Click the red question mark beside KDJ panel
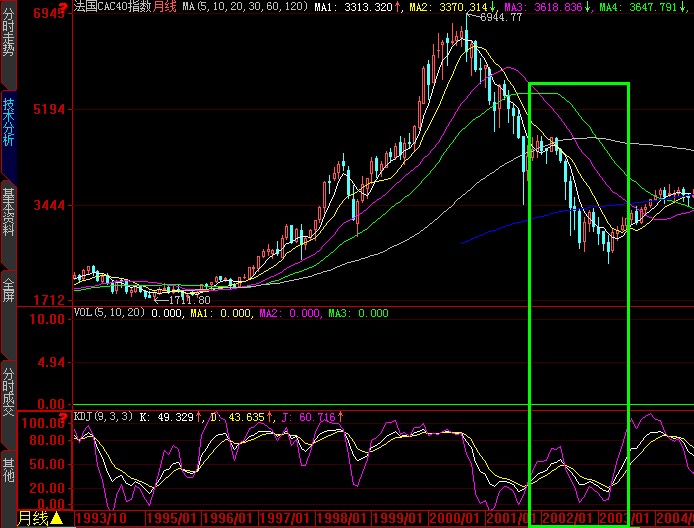The image size is (694, 528). (x=65, y=417)
